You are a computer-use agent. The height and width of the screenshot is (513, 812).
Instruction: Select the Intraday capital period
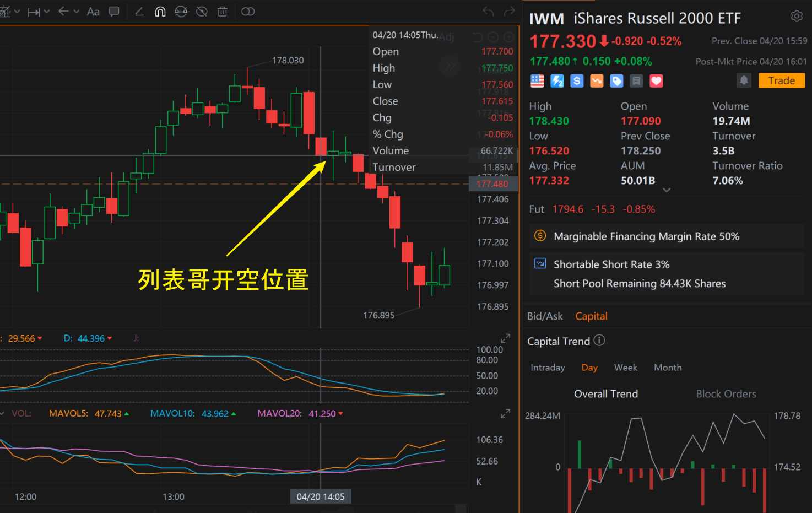click(548, 368)
